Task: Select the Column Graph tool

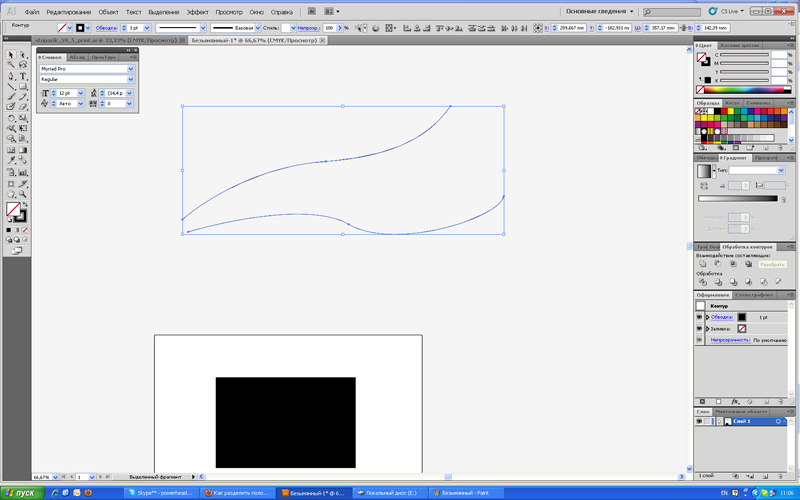Action: pos(23,172)
